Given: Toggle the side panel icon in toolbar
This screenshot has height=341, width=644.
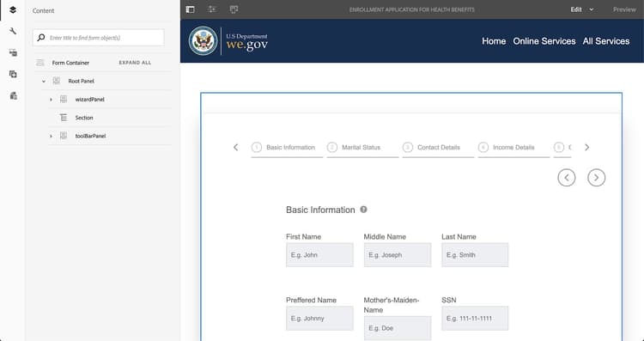Looking at the screenshot, I should click(190, 9).
